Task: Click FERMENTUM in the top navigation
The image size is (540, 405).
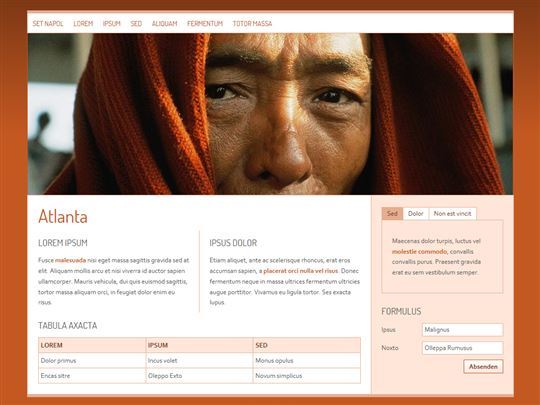Action: click(x=205, y=23)
